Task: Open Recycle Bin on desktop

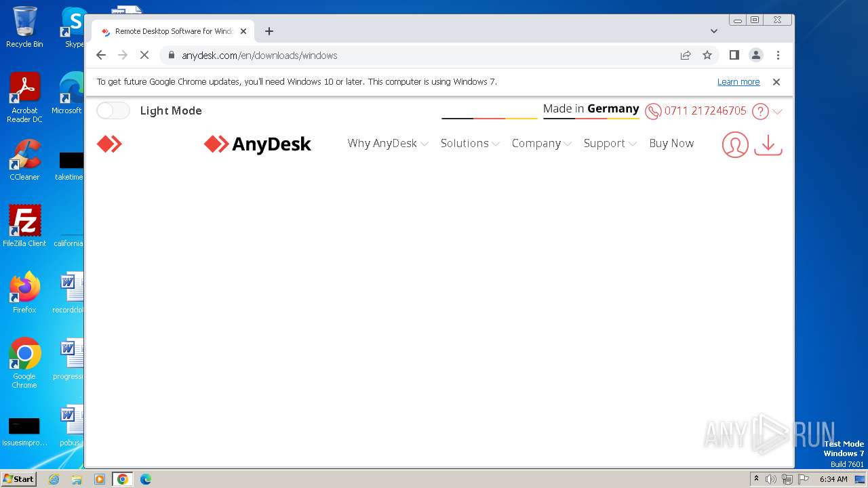Action: pos(24,27)
